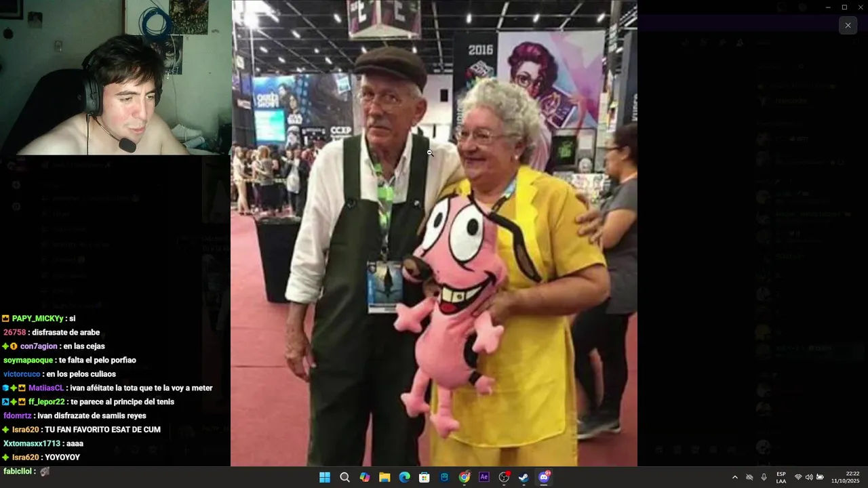Open Microsoft Edge from the taskbar
The image size is (868, 488).
pyautogui.click(x=405, y=477)
